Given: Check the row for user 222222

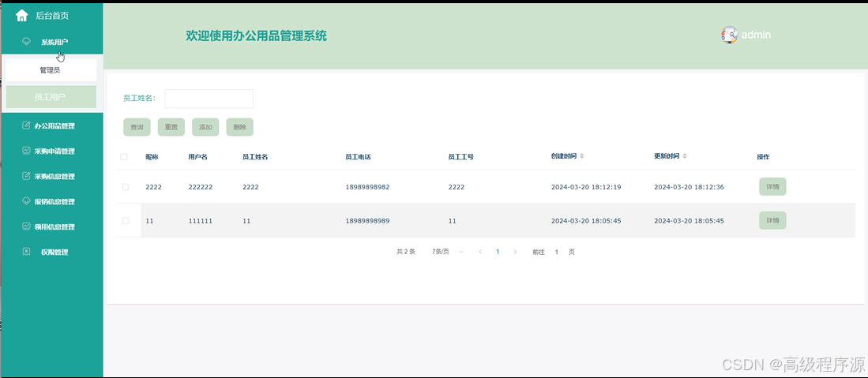Looking at the screenshot, I should [x=126, y=187].
